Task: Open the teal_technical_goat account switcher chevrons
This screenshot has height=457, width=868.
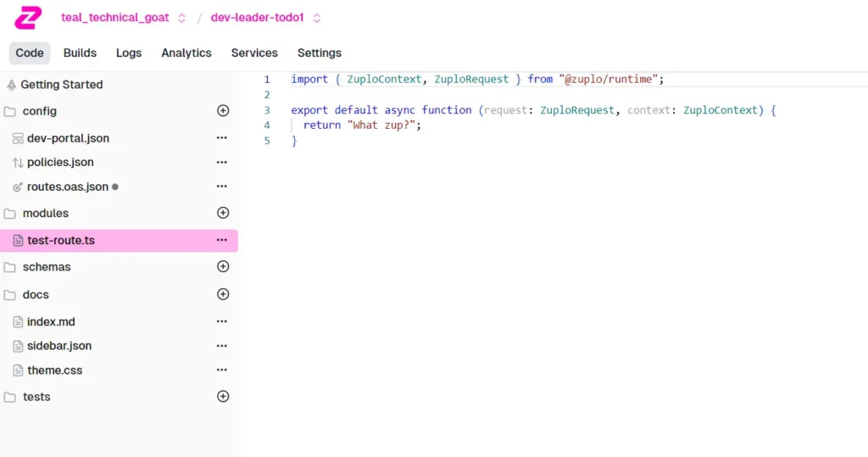Action: click(181, 18)
